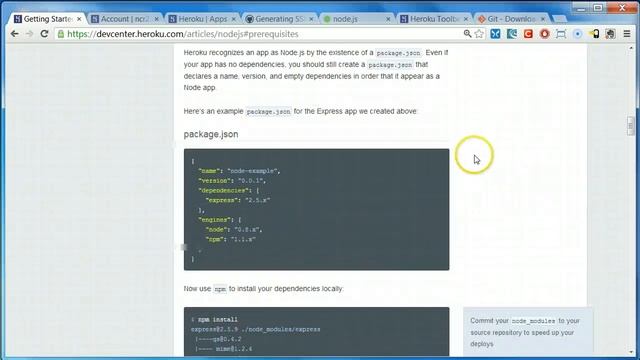Click the blue butterfly extension icon
The width and height of the screenshot is (640, 360).
(496, 34)
